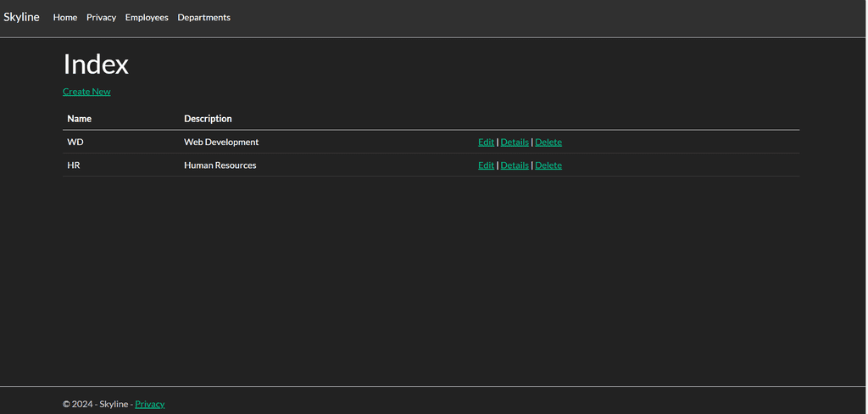Open Privacy in the top navigation
Screen dimensions: 868x414
102,17
